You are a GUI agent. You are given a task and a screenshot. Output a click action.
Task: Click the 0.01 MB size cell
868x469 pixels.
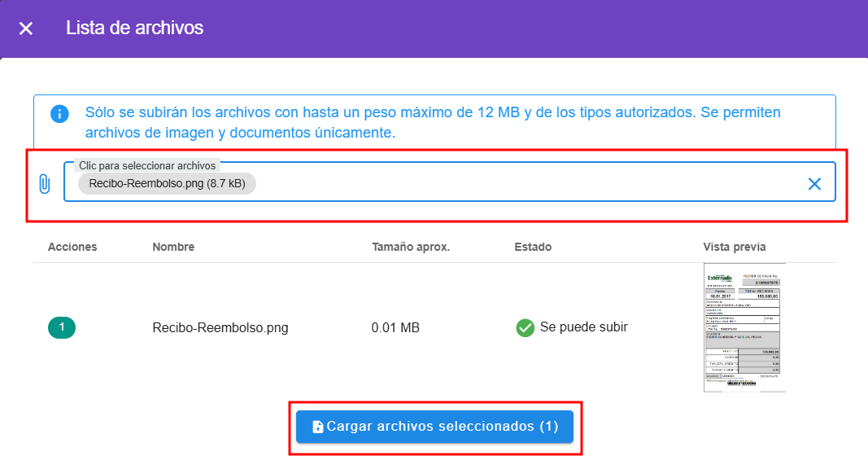tap(395, 328)
